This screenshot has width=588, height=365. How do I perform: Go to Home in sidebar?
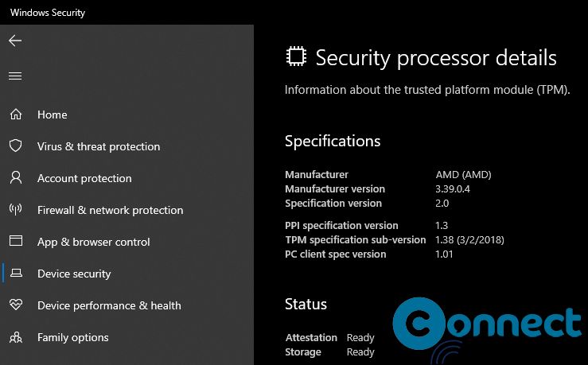(53, 115)
